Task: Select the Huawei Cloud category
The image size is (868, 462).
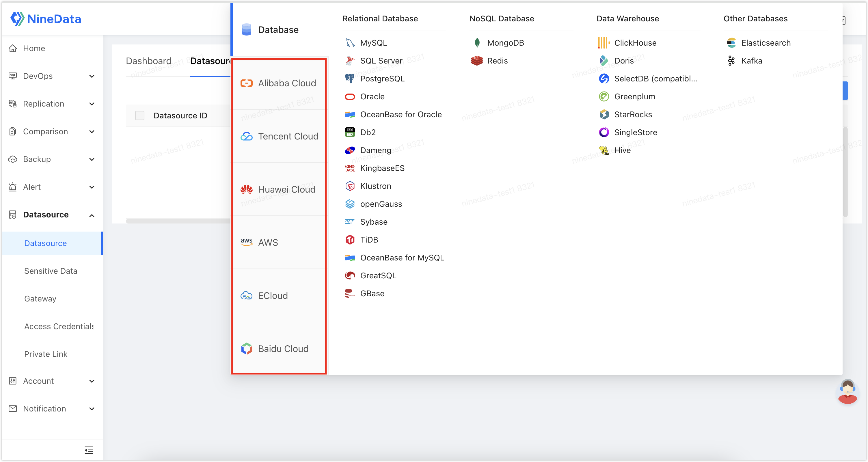Action: pos(280,189)
